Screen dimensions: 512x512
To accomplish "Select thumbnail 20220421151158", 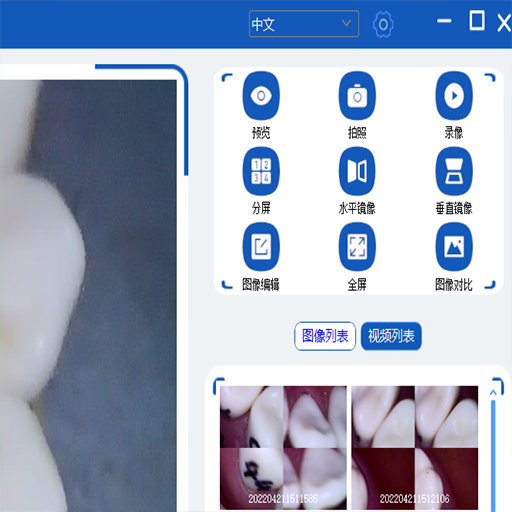I will click(x=283, y=448).
